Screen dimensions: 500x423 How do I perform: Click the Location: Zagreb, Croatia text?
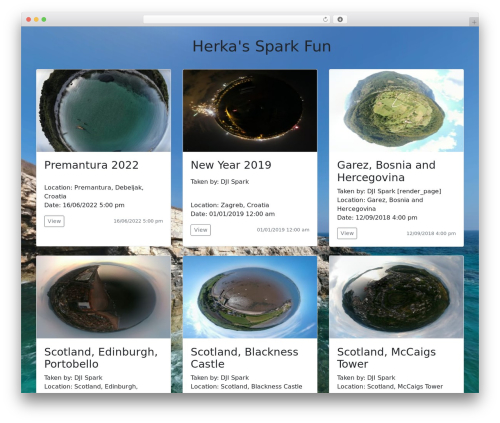tap(230, 205)
